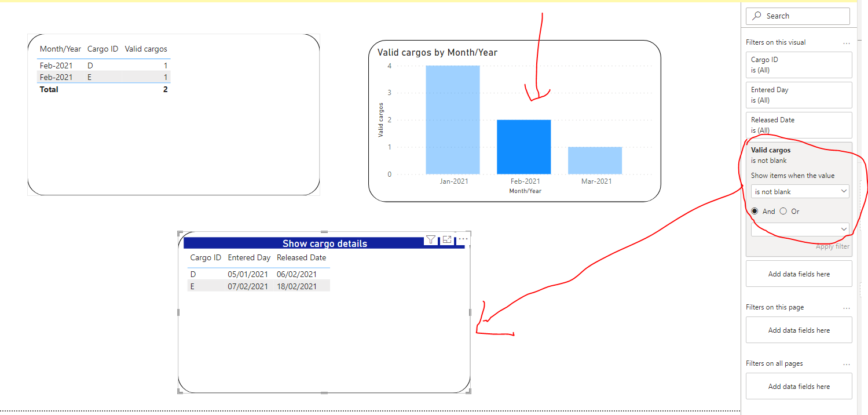Sort by Entered Day column header
This screenshot has height=415, width=868.
(x=249, y=257)
